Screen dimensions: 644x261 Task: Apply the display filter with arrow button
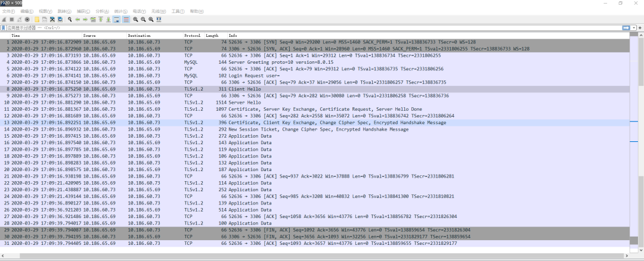[x=626, y=27]
